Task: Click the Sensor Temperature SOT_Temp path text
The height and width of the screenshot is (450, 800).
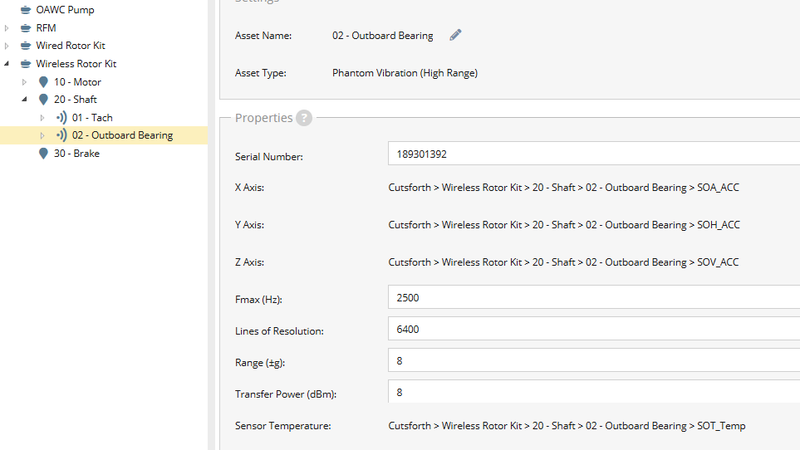Action: [567, 426]
